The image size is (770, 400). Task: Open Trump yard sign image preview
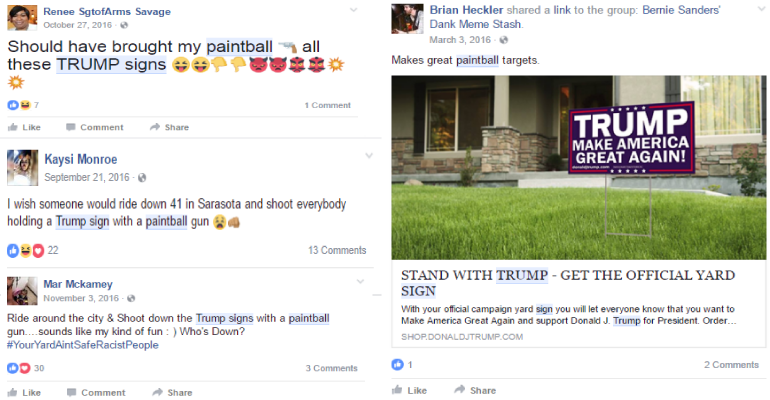point(578,167)
